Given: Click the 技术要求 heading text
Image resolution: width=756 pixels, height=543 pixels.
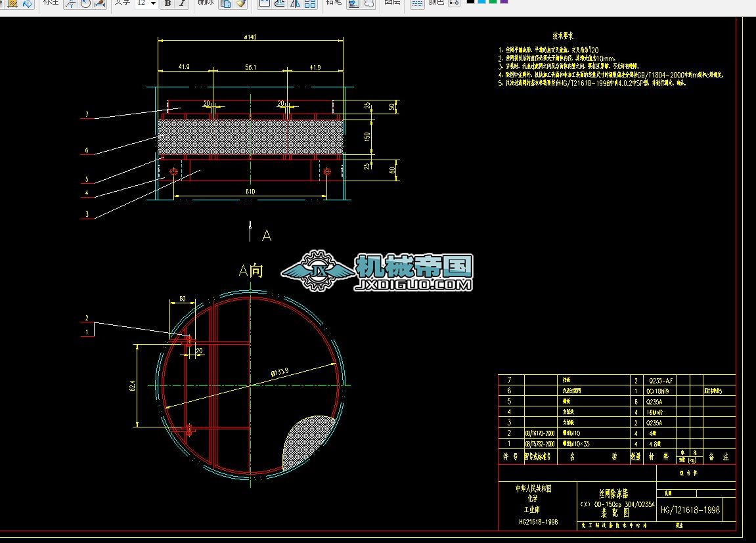Looking at the screenshot, I should point(563,35).
